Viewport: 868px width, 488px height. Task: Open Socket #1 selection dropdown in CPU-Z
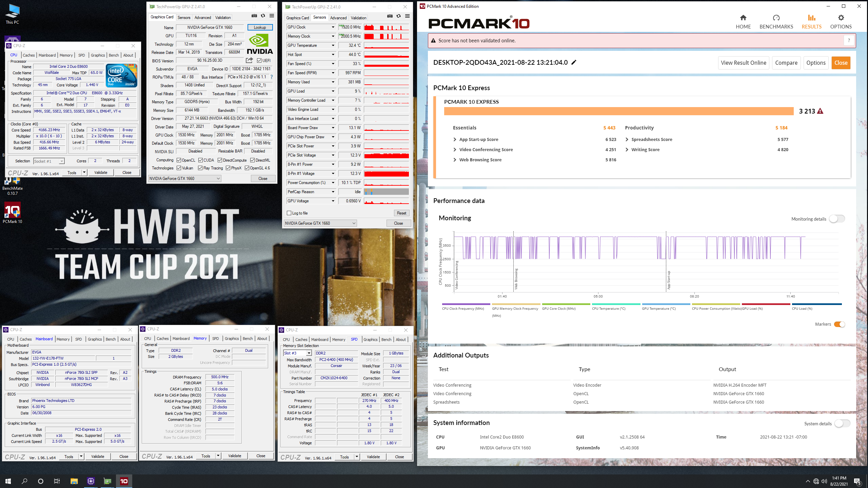tap(49, 161)
